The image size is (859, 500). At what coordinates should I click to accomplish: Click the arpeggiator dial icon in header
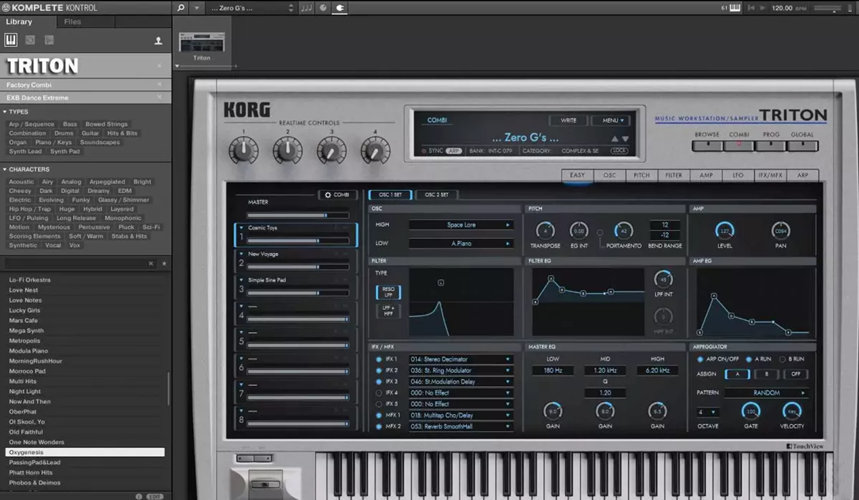coord(323,8)
